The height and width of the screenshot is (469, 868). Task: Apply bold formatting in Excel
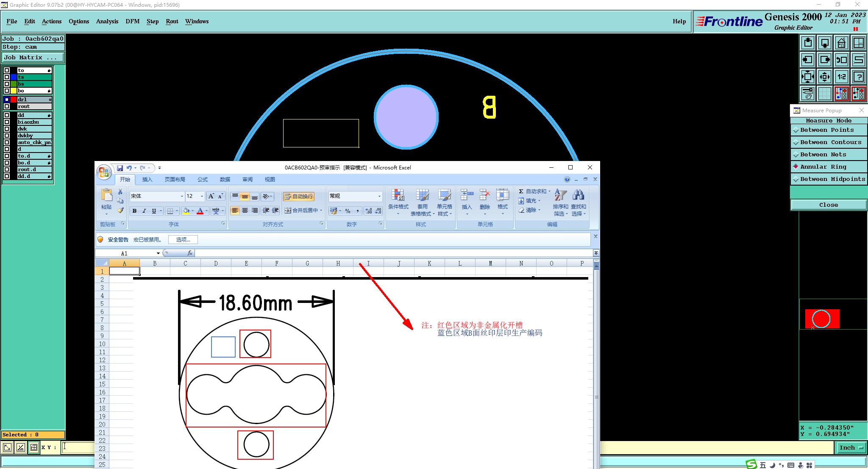(134, 211)
